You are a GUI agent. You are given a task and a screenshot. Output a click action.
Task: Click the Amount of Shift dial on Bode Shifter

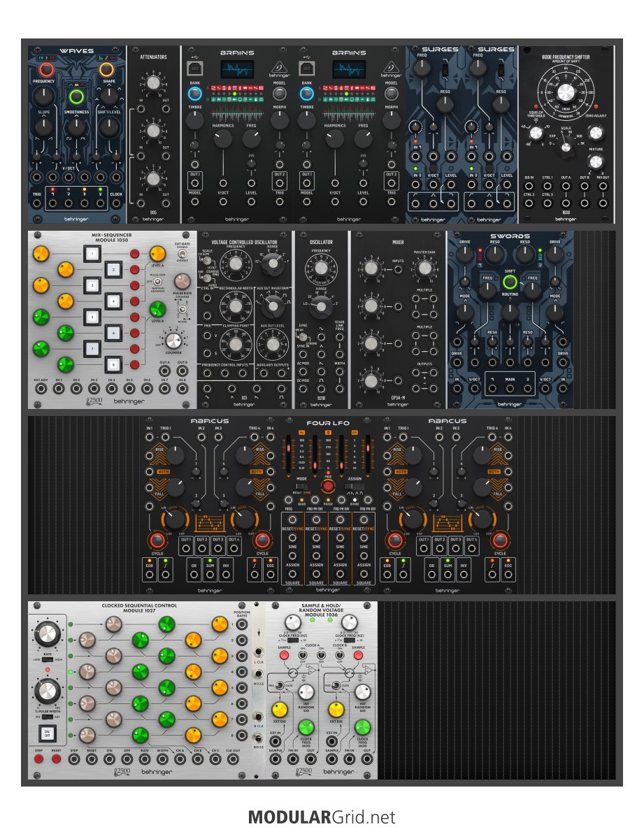click(566, 92)
